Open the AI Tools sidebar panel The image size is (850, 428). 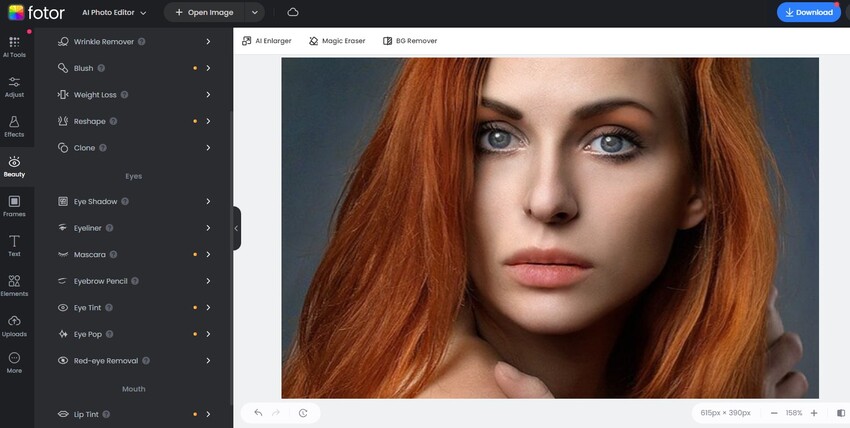pyautogui.click(x=14, y=47)
